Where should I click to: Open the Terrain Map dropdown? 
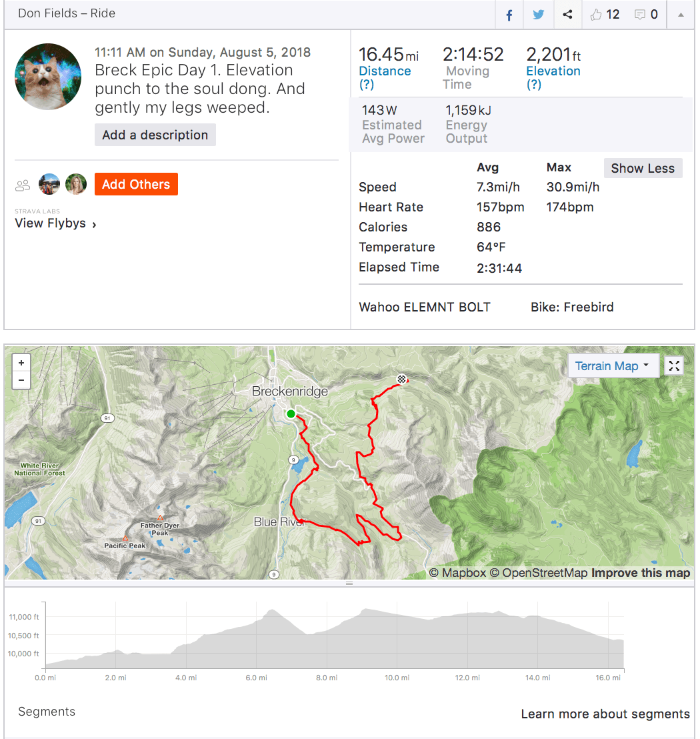point(613,365)
